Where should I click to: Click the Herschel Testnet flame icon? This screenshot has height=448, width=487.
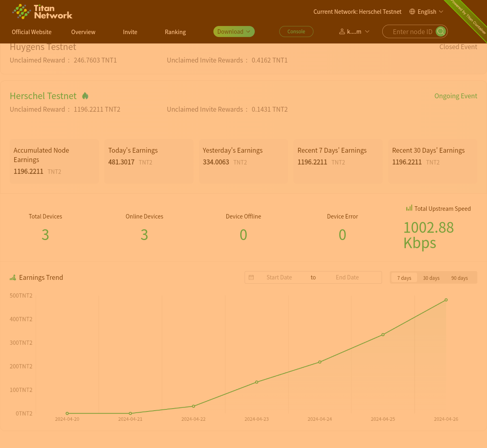coord(85,96)
